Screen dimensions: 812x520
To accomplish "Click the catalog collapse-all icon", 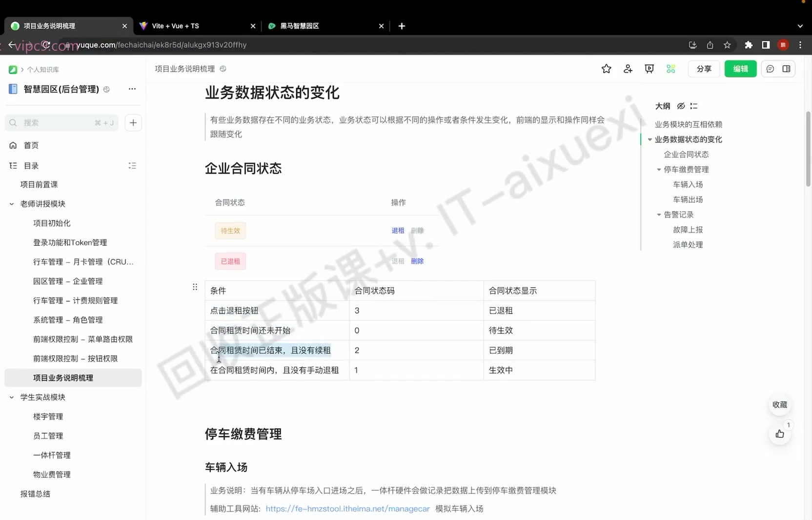I will [x=132, y=166].
